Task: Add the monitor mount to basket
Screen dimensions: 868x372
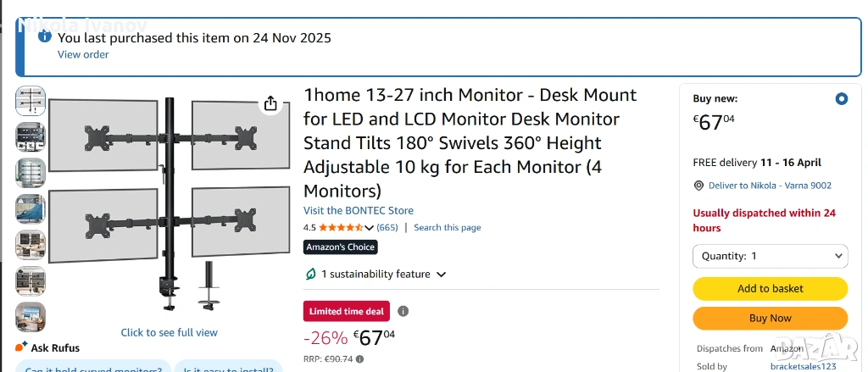Action: tap(770, 288)
